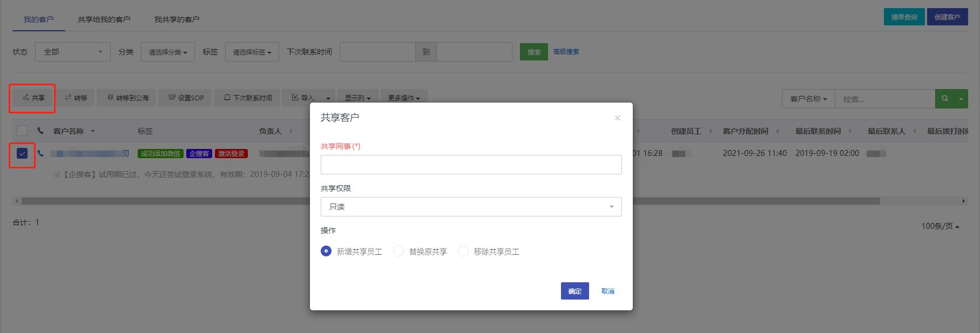Open the 100条/页 page size selector

coord(940,226)
